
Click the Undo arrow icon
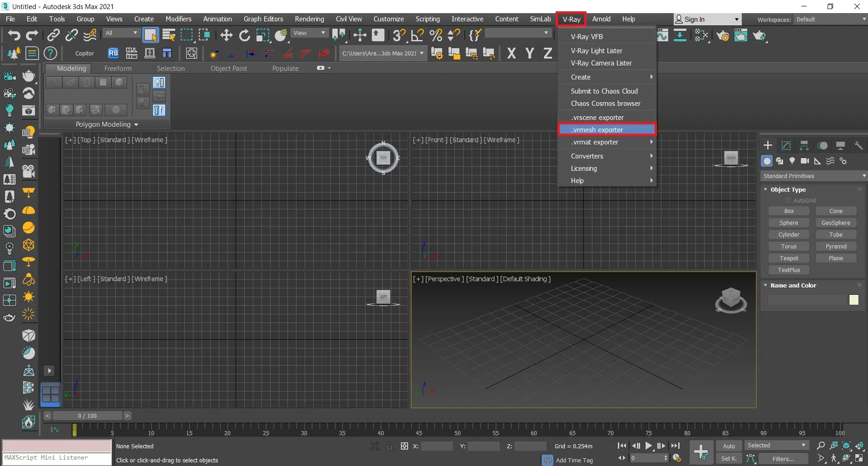click(14, 35)
